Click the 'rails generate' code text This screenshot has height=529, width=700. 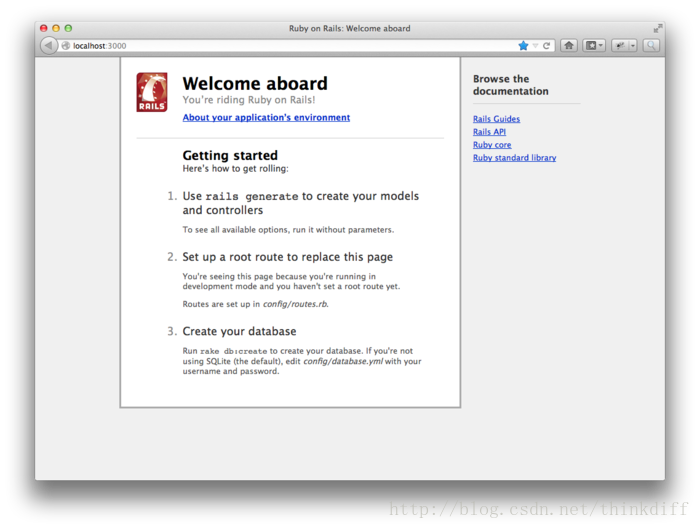(252, 196)
